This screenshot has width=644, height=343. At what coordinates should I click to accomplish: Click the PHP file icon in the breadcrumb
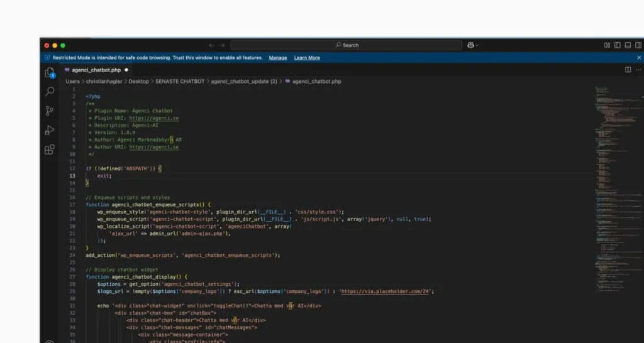click(x=287, y=82)
